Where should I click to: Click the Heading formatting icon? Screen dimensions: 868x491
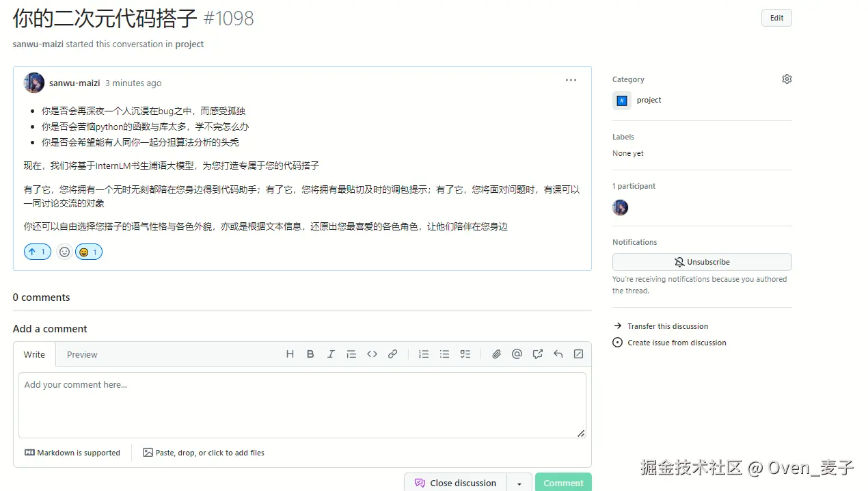point(290,354)
